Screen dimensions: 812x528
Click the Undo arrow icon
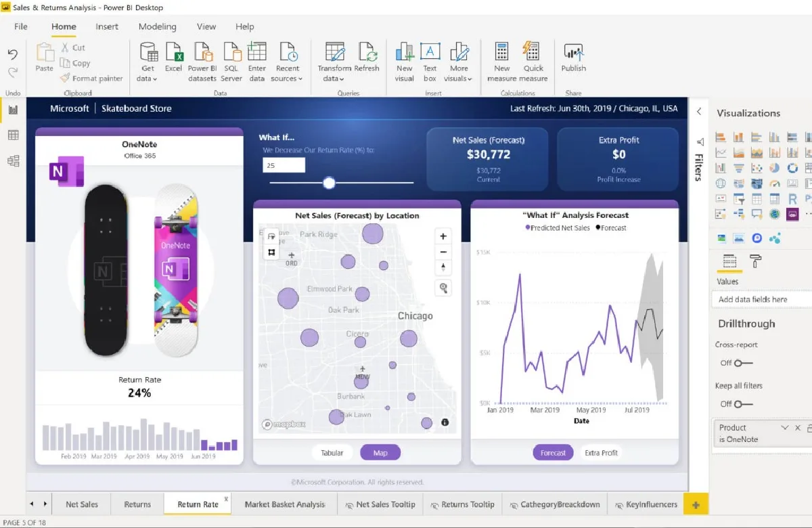click(12, 54)
